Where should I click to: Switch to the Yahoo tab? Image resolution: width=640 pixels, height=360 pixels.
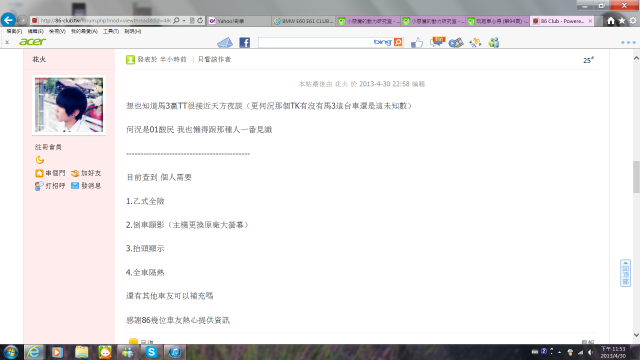239,21
